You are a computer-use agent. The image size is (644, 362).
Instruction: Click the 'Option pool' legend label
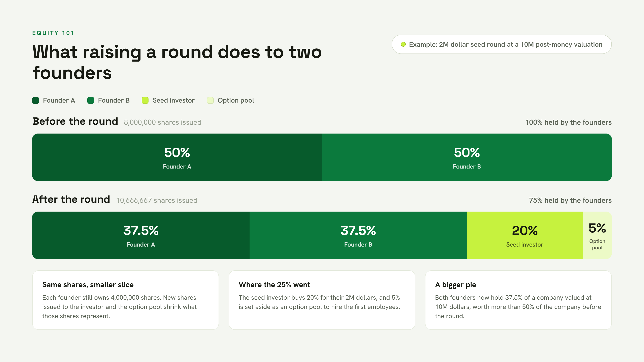(x=236, y=100)
